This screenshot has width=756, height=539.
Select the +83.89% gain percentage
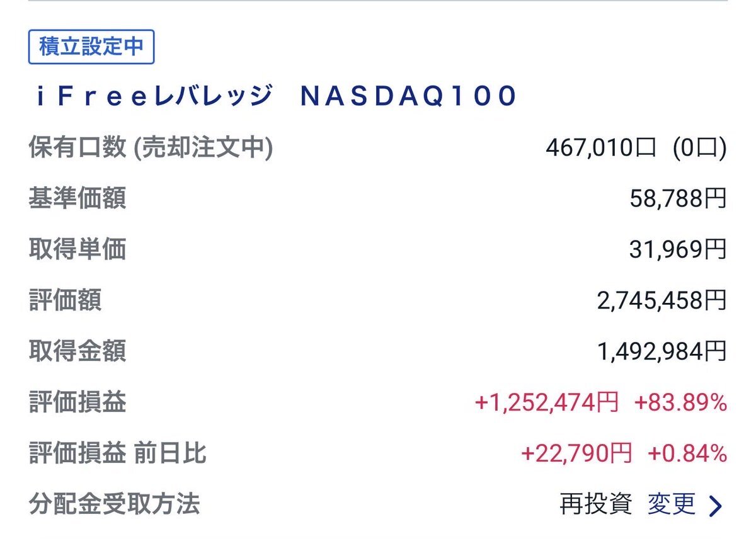[x=680, y=402]
